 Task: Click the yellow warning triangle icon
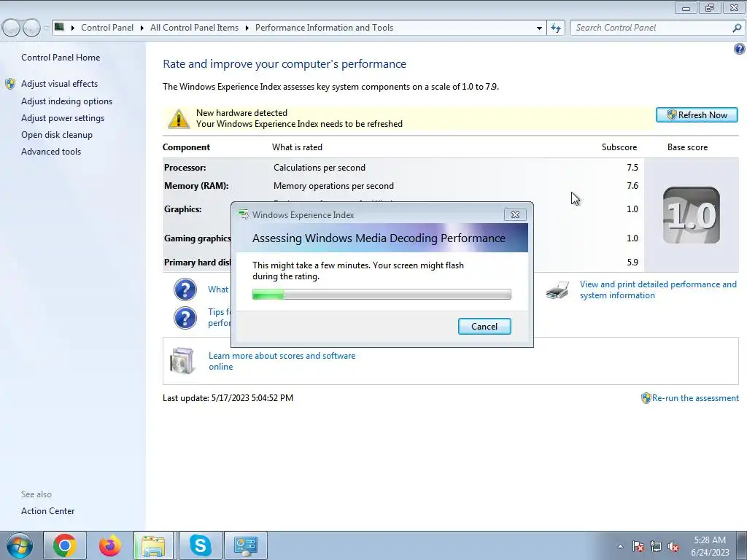click(x=179, y=119)
